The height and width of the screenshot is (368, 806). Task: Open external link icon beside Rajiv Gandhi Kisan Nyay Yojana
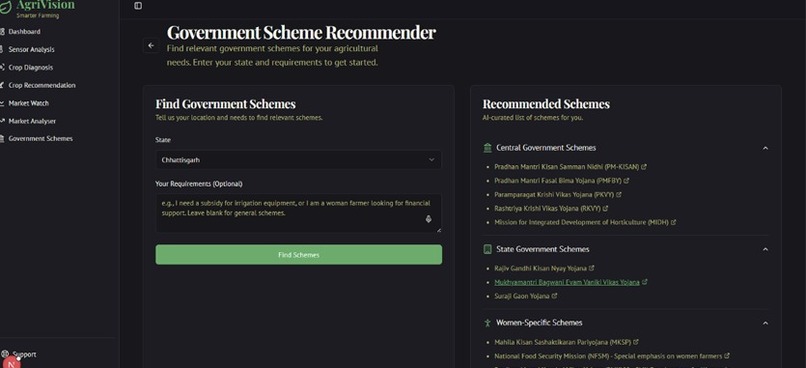tap(592, 268)
